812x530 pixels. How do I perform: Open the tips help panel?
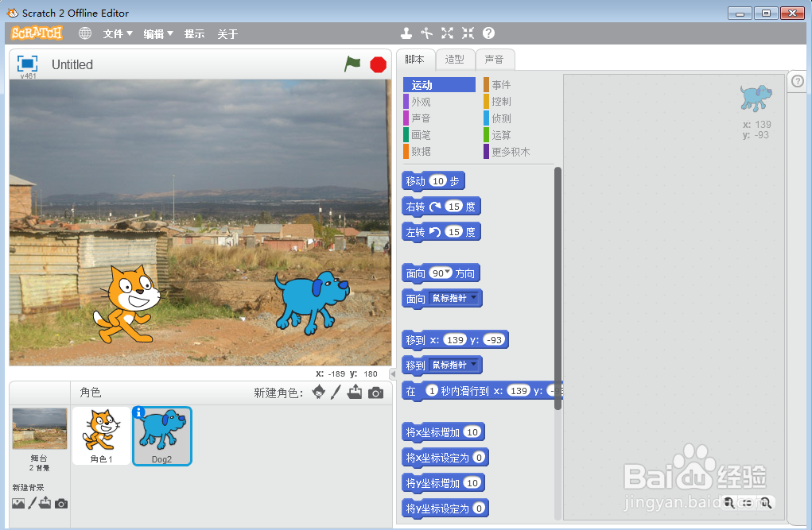pos(798,81)
